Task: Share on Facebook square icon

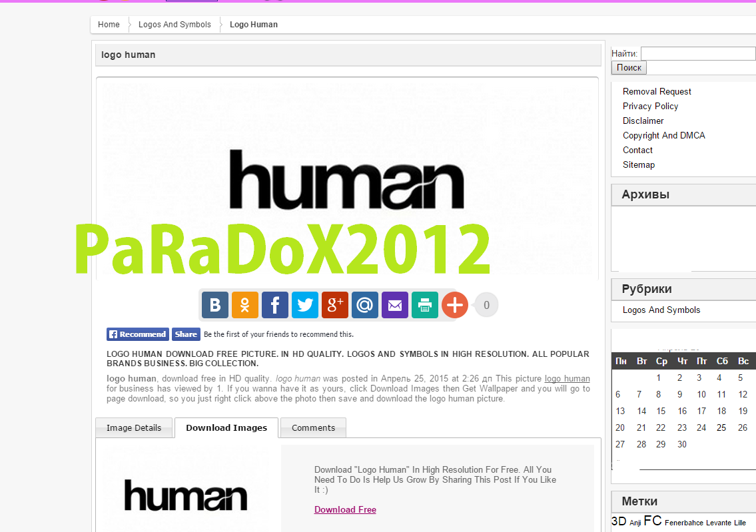Action: click(275, 305)
